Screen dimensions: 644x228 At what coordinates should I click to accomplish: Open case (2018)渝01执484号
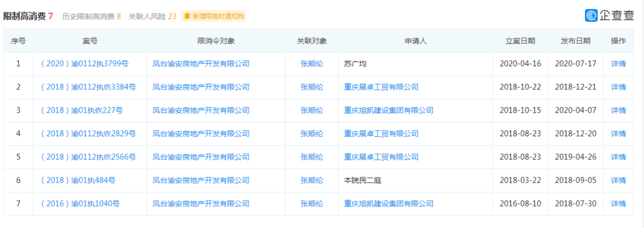pyautogui.click(x=78, y=180)
